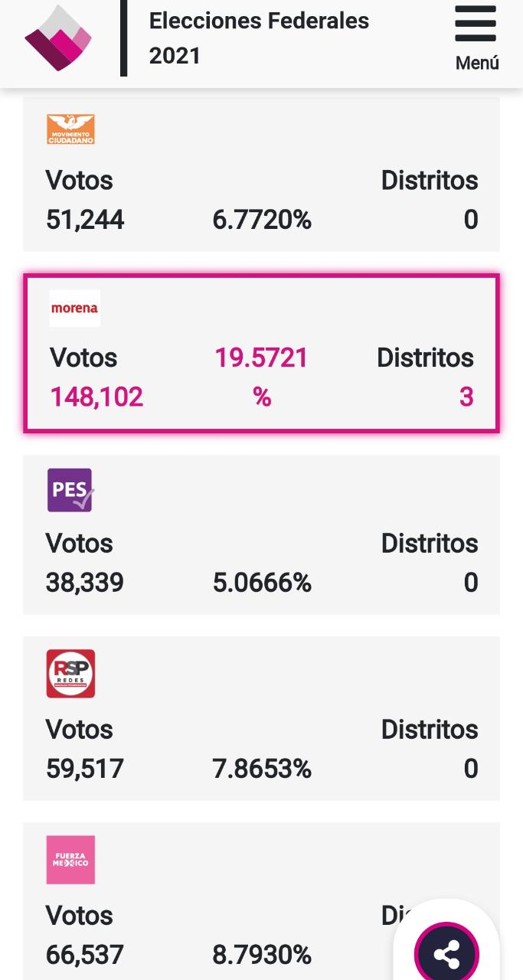This screenshot has width=523, height=980.
Task: Click the 6.7720% on Movimiento Ciudadano card
Action: [x=262, y=220]
